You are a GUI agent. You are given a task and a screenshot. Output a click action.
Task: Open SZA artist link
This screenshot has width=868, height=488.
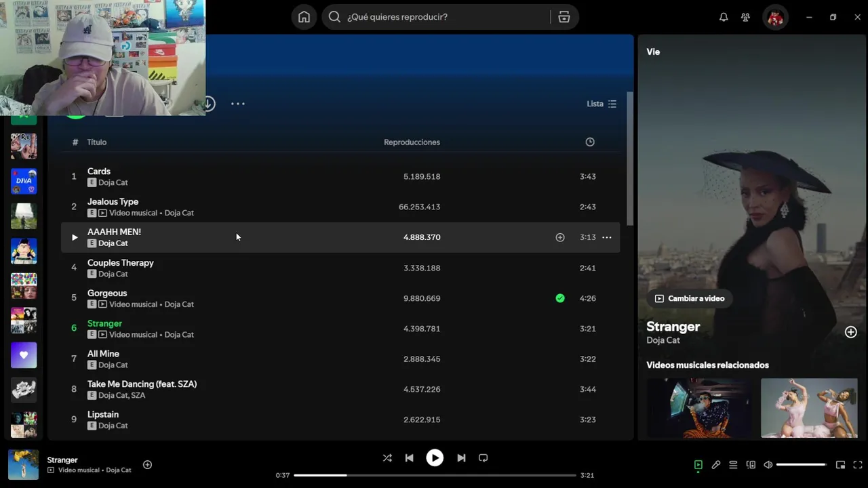coord(138,395)
